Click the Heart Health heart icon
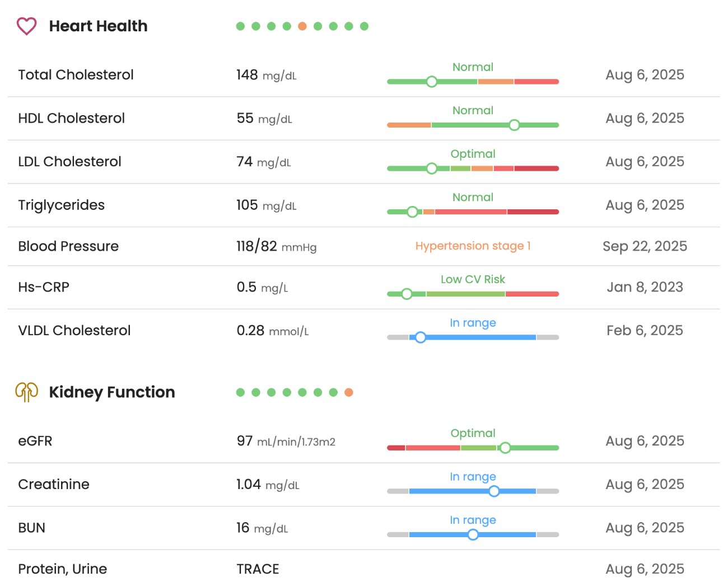This screenshot has height=587, width=728. (x=26, y=26)
